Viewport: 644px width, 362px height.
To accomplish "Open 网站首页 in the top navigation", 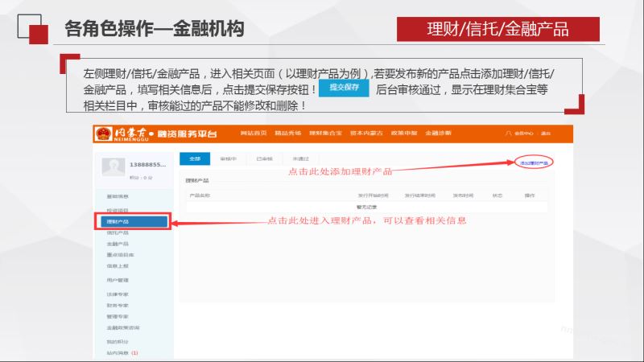I will 254,133.
